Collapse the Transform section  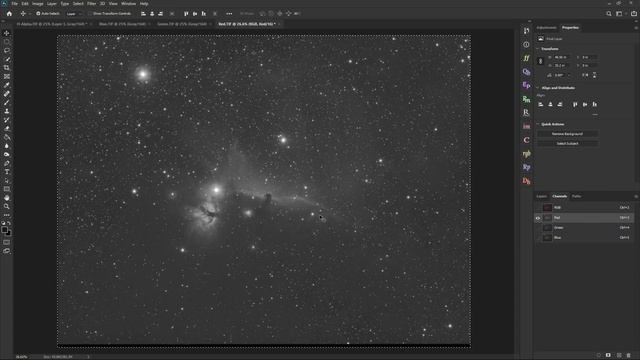pos(538,49)
